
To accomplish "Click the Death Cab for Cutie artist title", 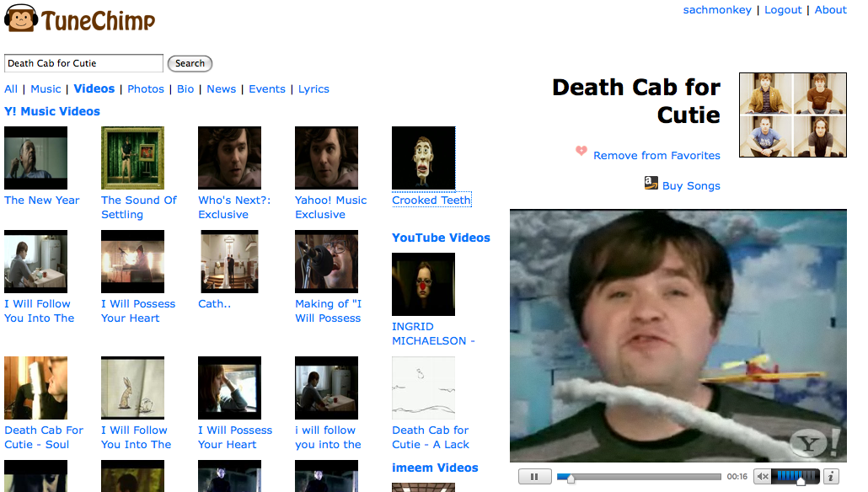I will pyautogui.click(x=636, y=101).
